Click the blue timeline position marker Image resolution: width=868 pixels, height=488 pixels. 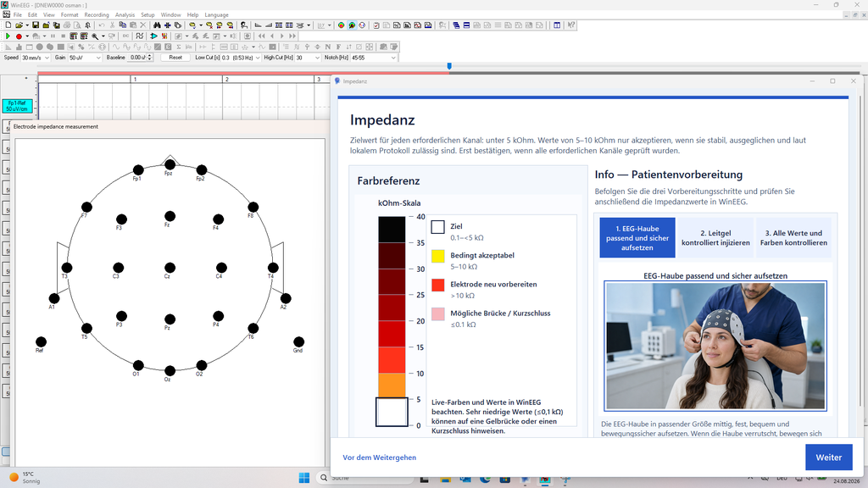pos(449,66)
